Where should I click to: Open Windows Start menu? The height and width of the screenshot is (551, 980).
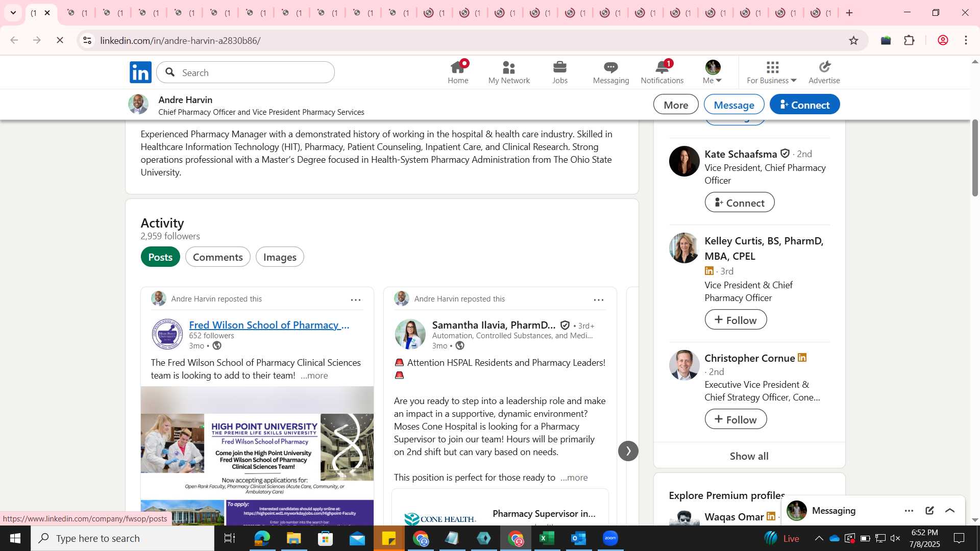pos(15,538)
